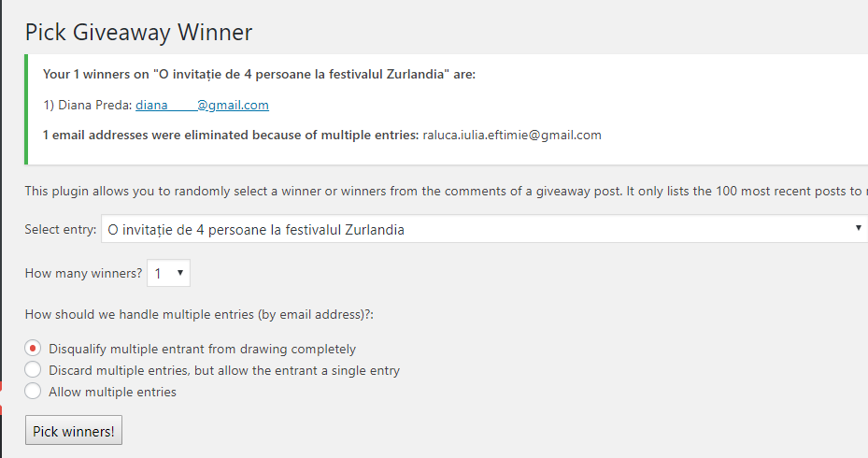Click the arrow on the Select entry combo box

click(x=858, y=229)
